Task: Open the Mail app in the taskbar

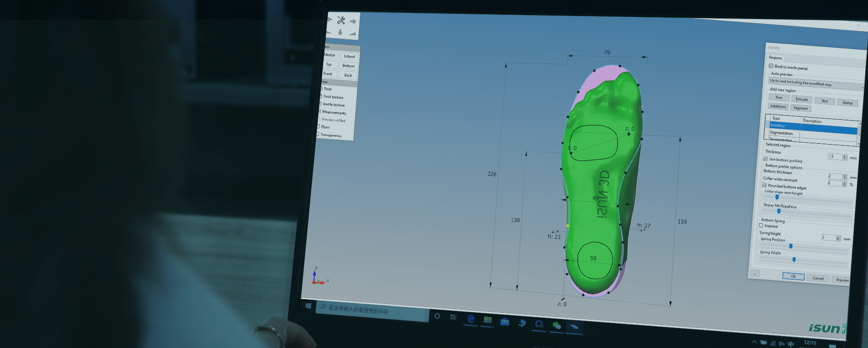Action: click(x=505, y=322)
